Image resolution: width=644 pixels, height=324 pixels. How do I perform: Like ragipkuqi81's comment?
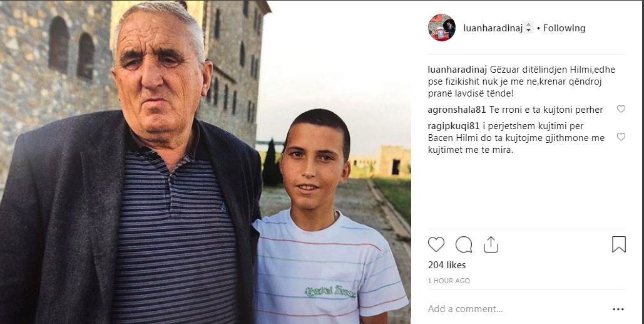tap(621, 137)
